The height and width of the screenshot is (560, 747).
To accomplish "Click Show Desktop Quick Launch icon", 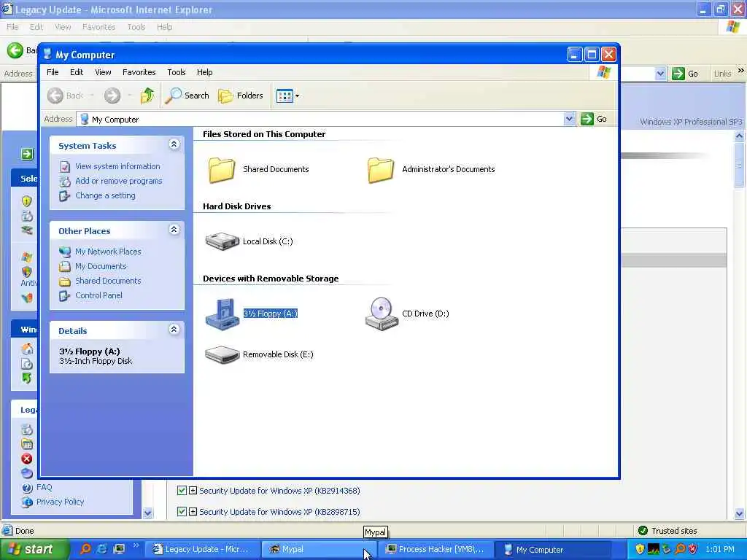I will [119, 549].
